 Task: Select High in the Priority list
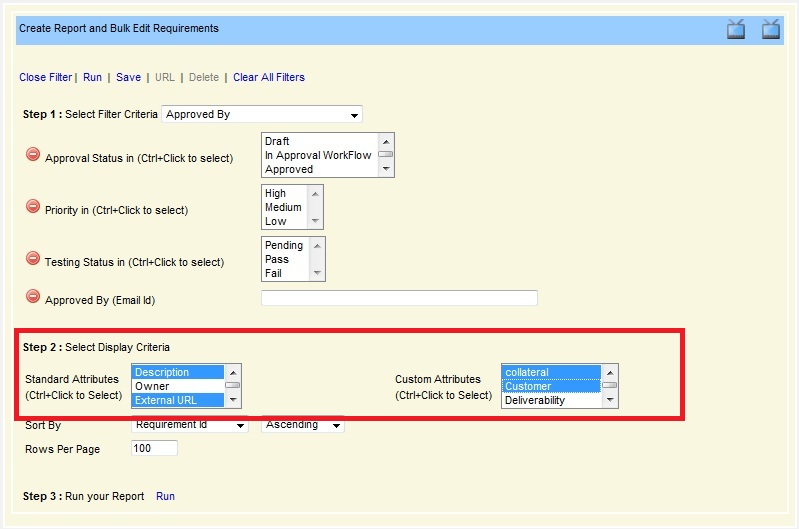click(x=276, y=193)
